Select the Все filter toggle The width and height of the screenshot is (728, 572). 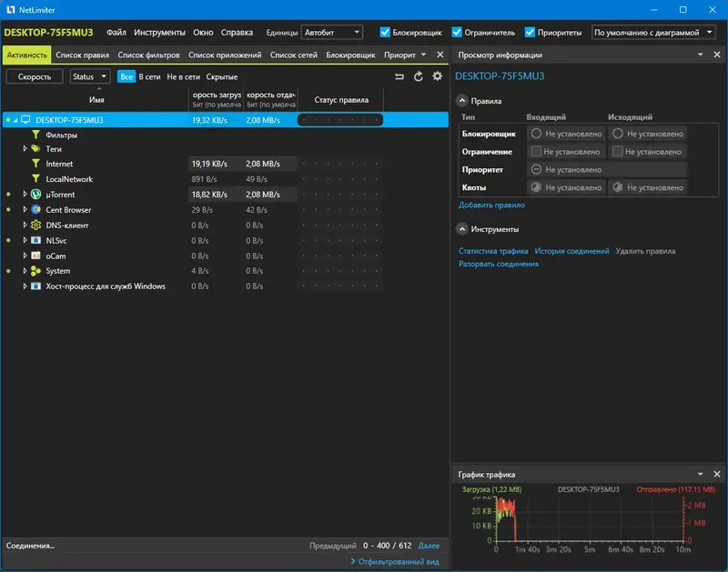pyautogui.click(x=126, y=76)
